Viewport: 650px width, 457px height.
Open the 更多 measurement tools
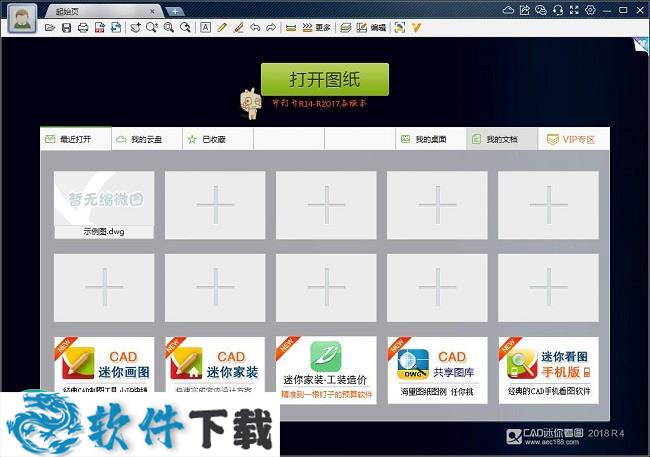click(x=316, y=28)
